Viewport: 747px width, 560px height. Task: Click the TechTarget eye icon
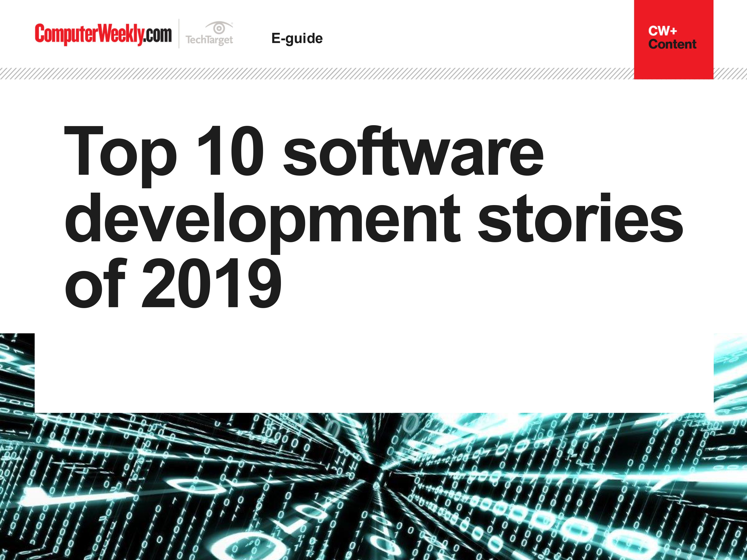coord(219,28)
